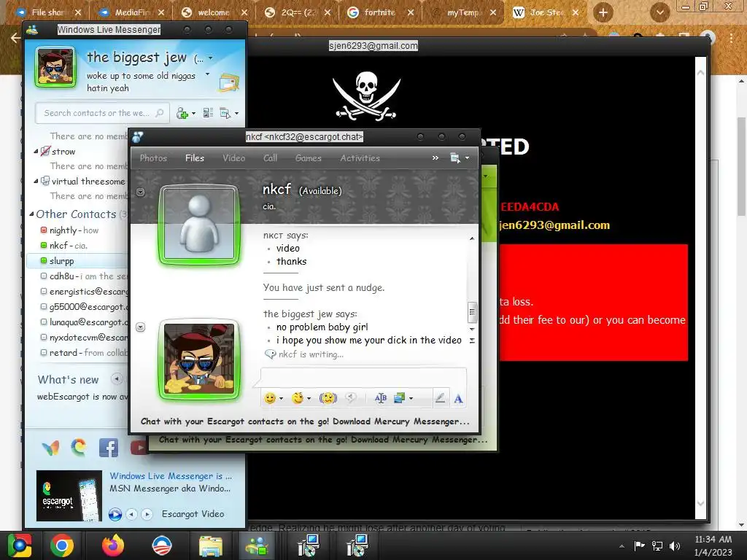This screenshot has height=560, width=747.
Task: Click the background picker icon in chat toolbar
Action: coord(399,398)
